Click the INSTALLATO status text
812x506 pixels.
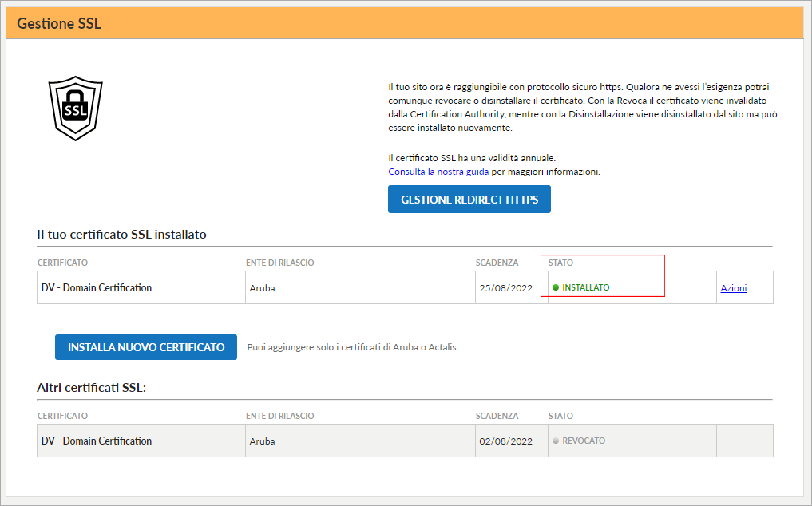pyautogui.click(x=586, y=287)
